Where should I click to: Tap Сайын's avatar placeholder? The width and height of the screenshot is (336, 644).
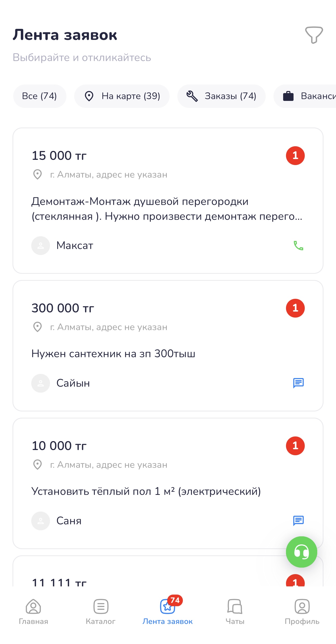click(x=41, y=383)
